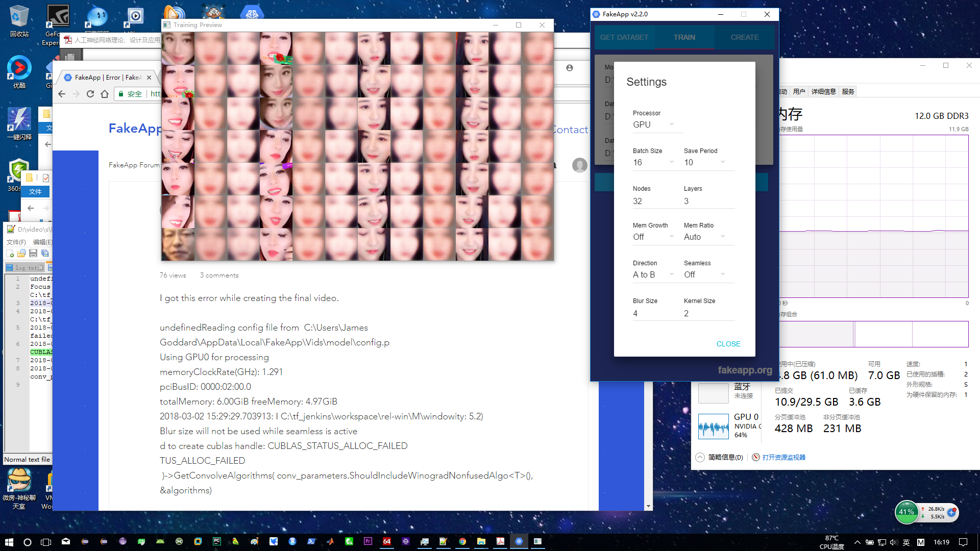
Task: Expand the Save Period dropdown
Action: click(704, 162)
